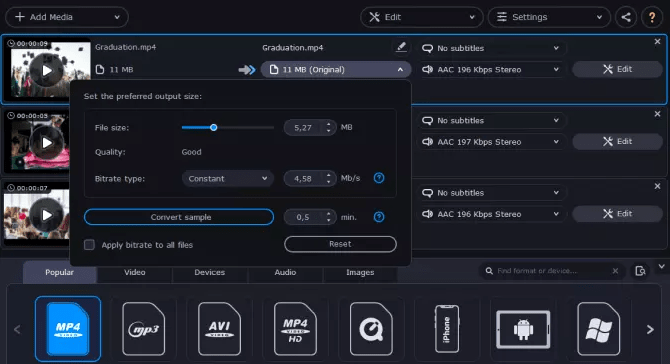Open the AAC 196 Kbps Stereo dropdown for third file

pos(491,214)
